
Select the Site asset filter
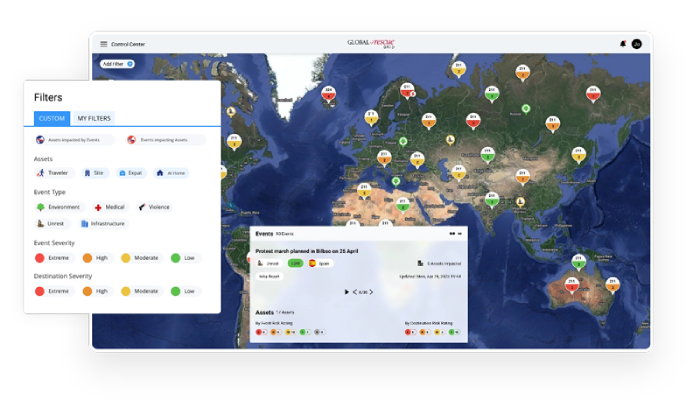[95, 173]
